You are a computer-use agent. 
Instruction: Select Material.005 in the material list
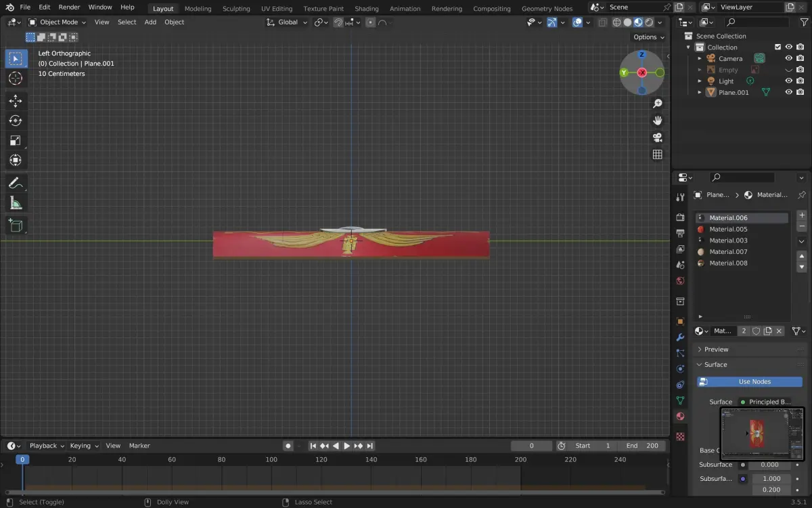(x=742, y=230)
